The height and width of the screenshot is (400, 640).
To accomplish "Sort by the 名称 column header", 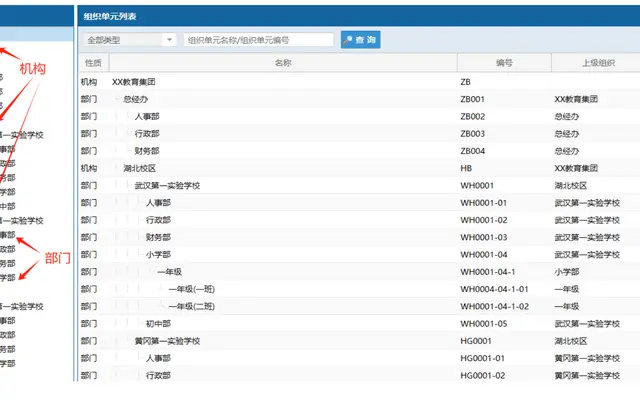I will (283, 63).
